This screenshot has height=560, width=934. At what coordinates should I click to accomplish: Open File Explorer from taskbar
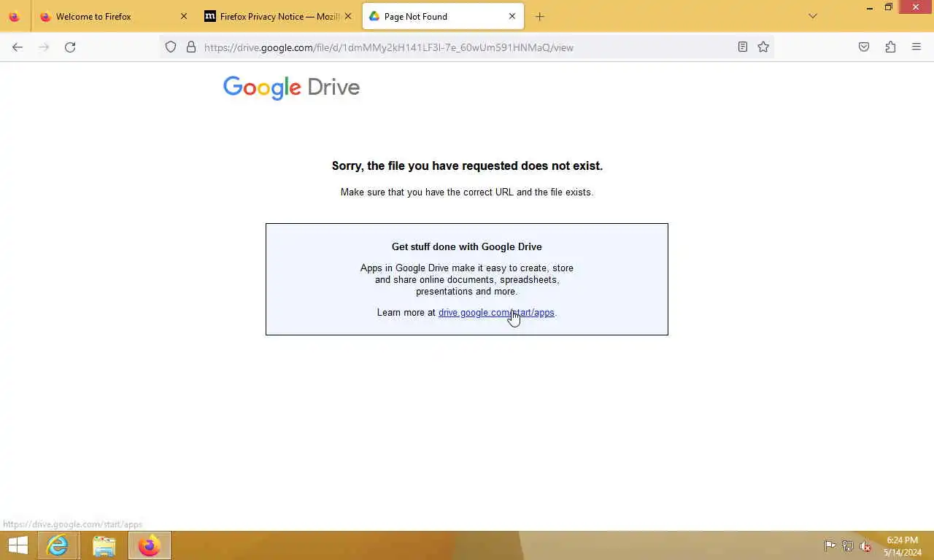[104, 545]
